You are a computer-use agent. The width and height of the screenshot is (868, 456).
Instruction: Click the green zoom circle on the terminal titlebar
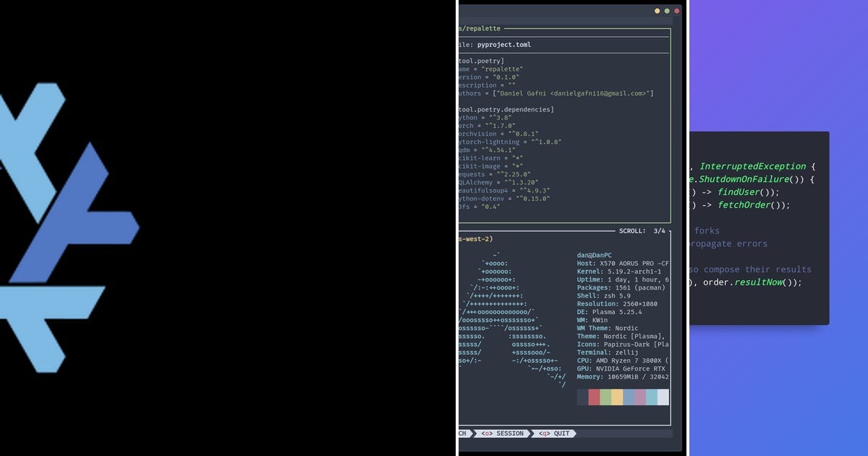point(668,12)
